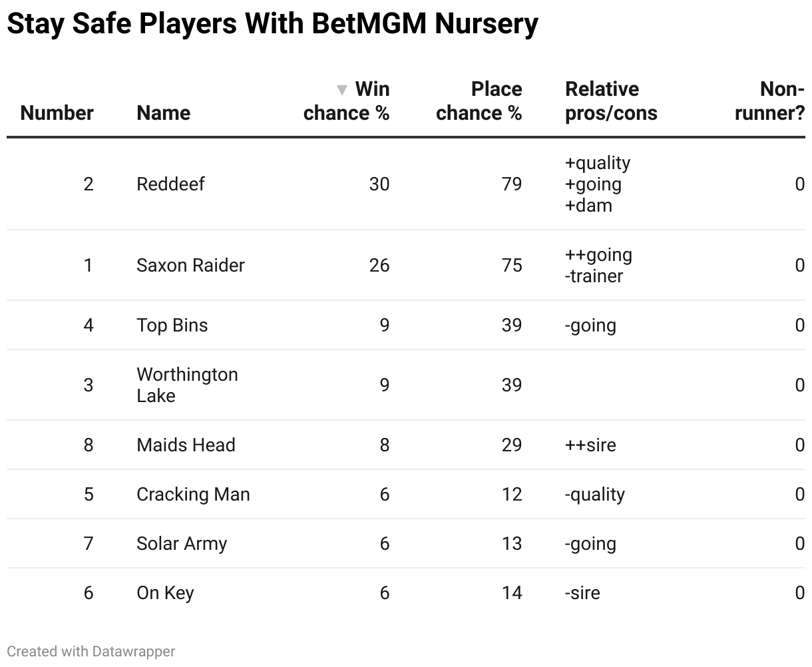Image resolution: width=812 pixels, height=667 pixels.
Task: Click the -trainer note for Saxon Raider
Action: 594,276
